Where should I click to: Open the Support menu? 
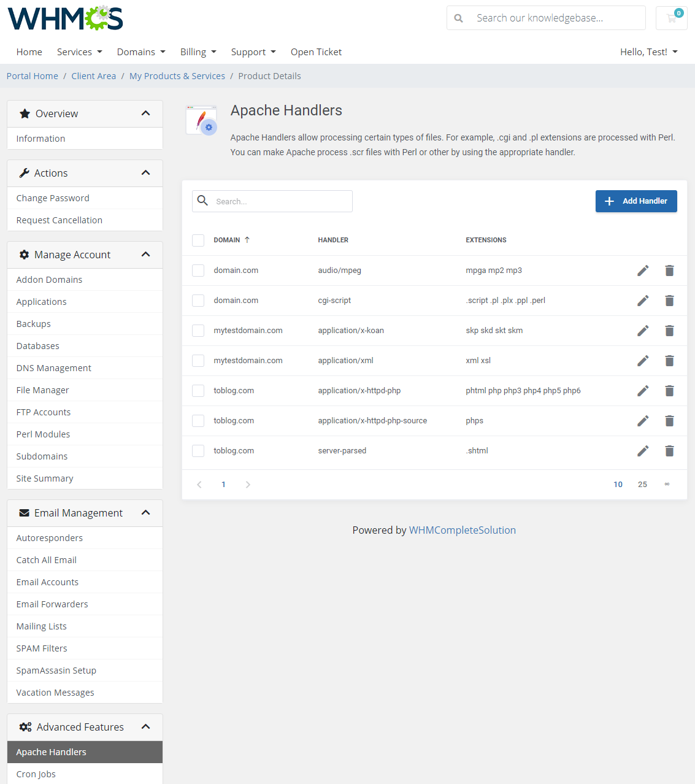point(253,52)
